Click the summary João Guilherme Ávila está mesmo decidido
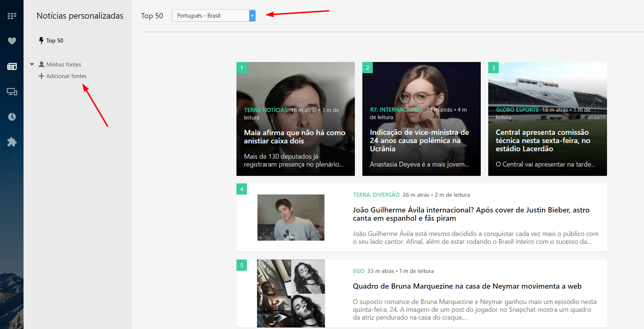Viewport: 644px width, 329px height. 476,238
